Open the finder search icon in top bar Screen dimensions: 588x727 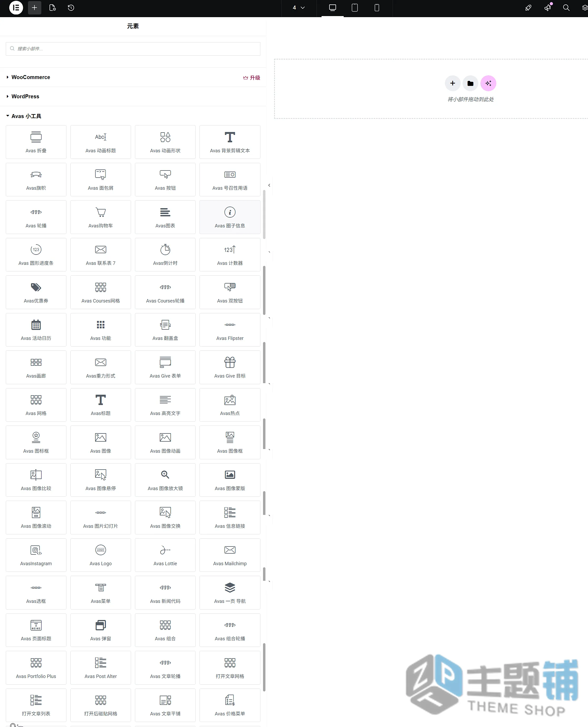pos(566,8)
